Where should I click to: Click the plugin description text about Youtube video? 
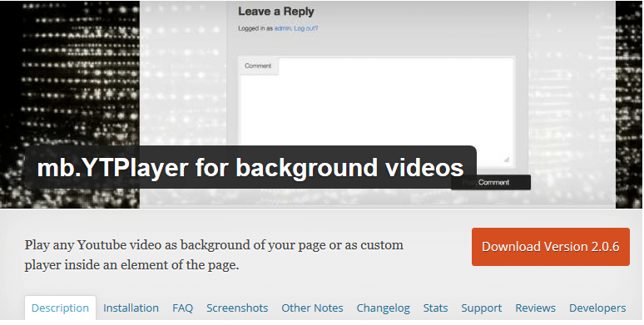[214, 255]
